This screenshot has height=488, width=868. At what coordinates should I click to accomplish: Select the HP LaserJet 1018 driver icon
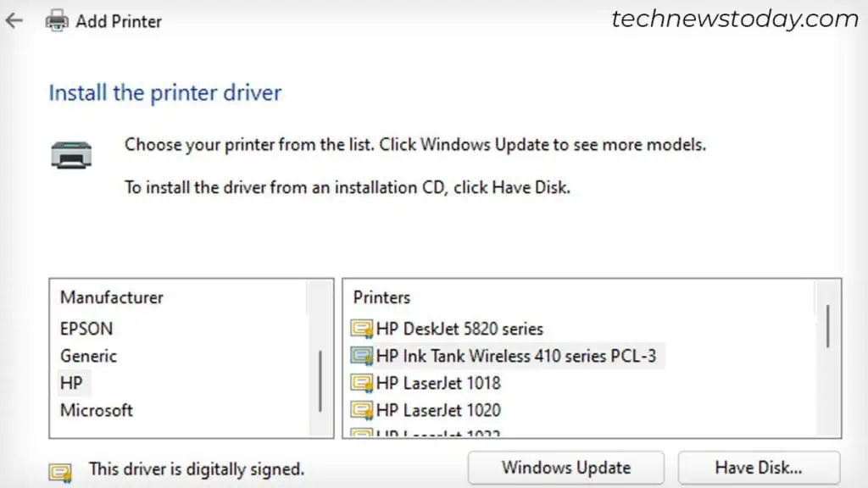(364, 383)
